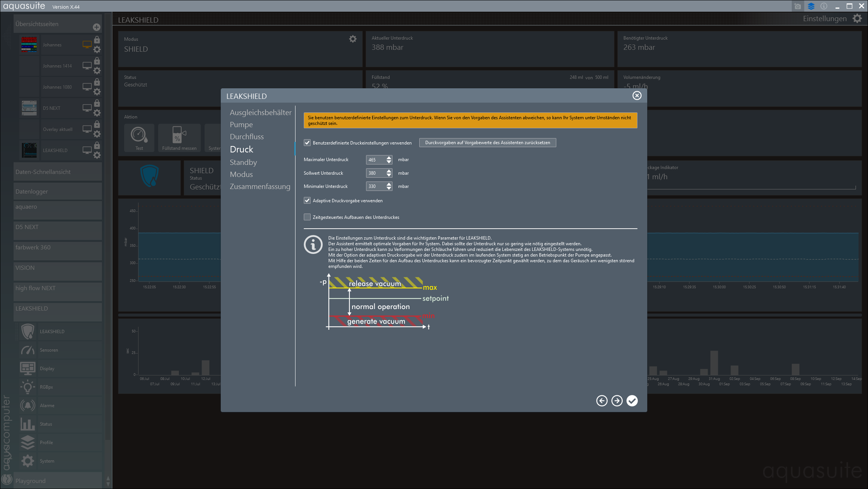Open the Modus tile settings gear

353,39
